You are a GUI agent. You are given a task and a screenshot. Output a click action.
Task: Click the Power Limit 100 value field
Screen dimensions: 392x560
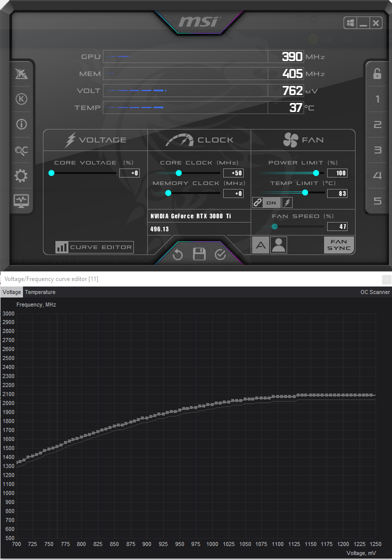pos(337,173)
